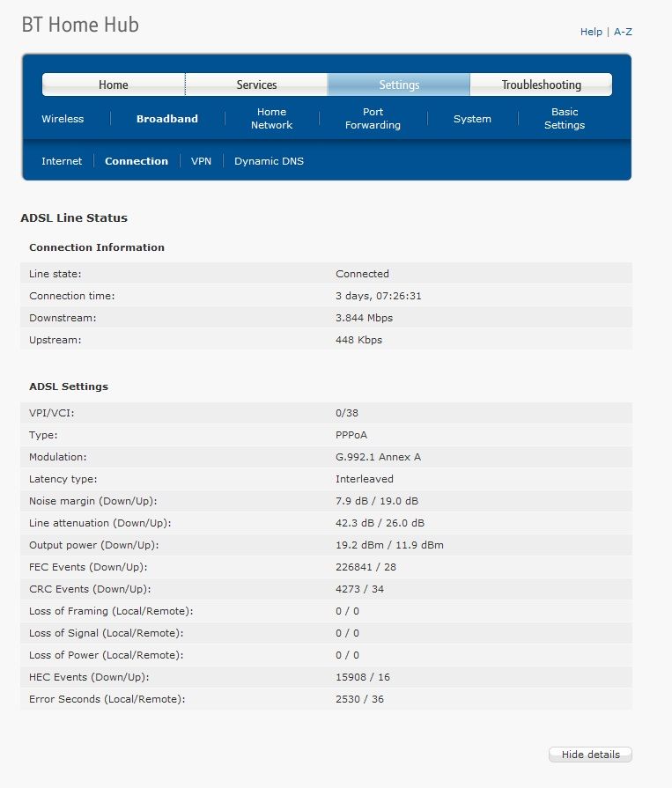672x788 pixels.
Task: Switch to the Services tab
Action: [x=256, y=85]
